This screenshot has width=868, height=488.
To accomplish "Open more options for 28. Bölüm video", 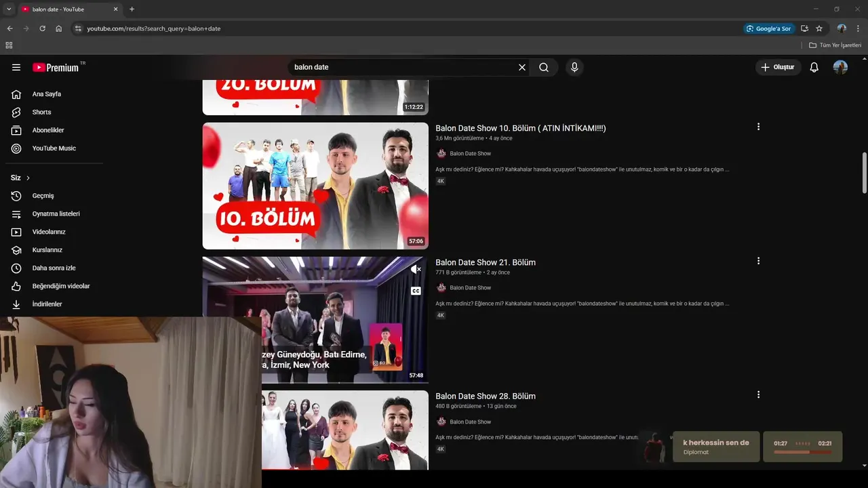I will pyautogui.click(x=758, y=394).
